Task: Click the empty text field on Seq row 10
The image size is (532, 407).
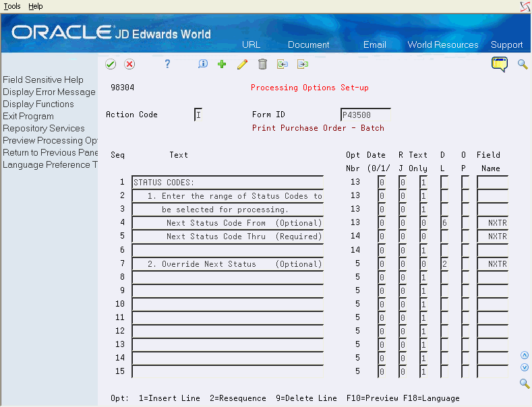Action: (x=228, y=304)
